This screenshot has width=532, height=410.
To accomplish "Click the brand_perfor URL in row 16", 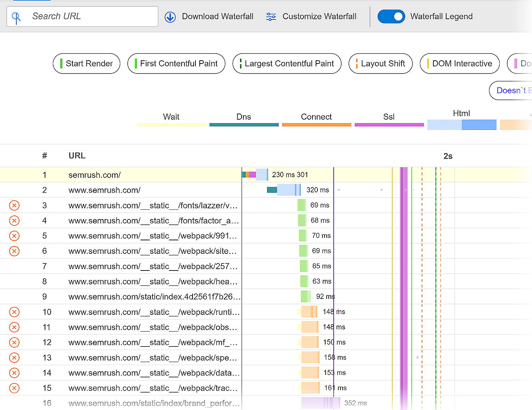I will [x=154, y=403].
